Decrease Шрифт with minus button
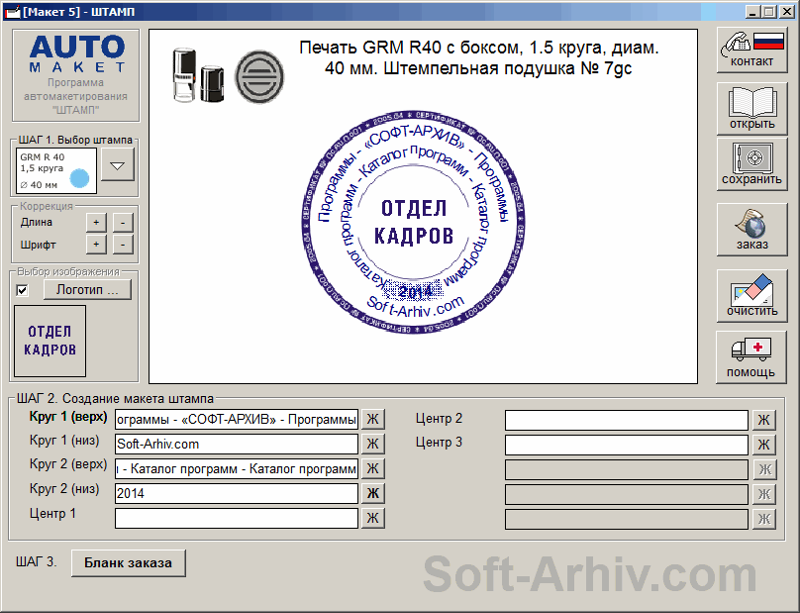Screen dimensions: 800x613 [x=123, y=244]
